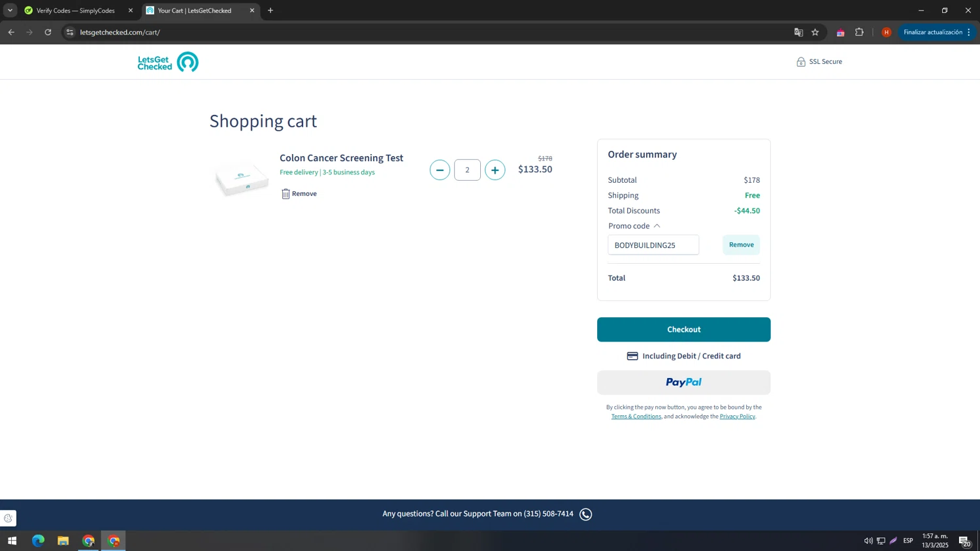Image resolution: width=980 pixels, height=551 pixels.
Task: Pay with the PayPal button
Action: coord(683,383)
